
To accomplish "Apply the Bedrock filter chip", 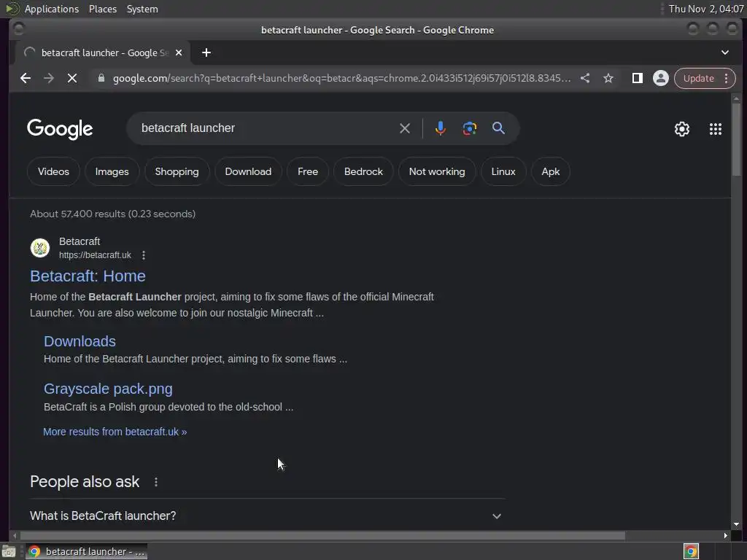I will point(363,171).
